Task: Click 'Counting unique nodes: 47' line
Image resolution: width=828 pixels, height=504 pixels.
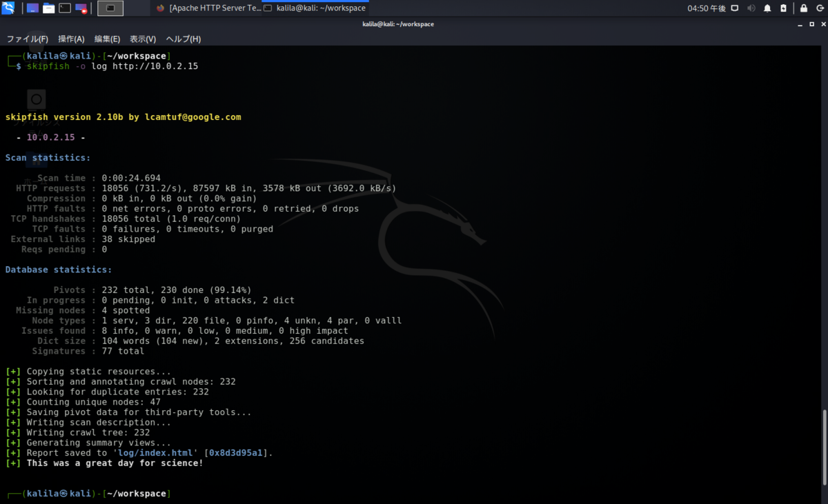Action: [x=83, y=402]
